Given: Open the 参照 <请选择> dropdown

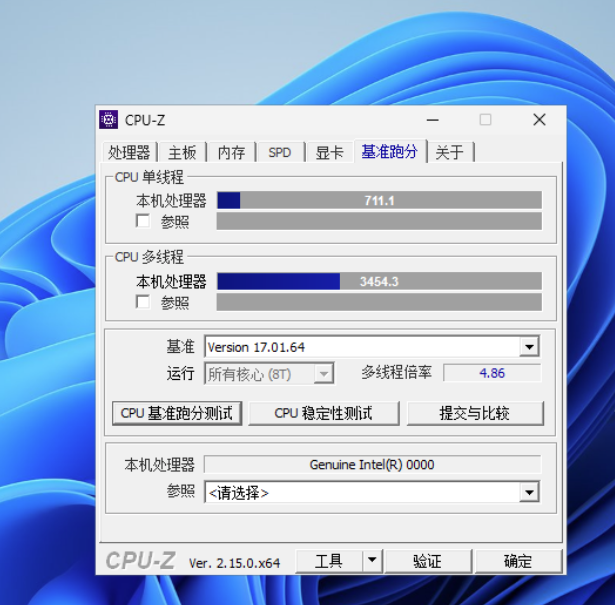Looking at the screenshot, I should click(x=372, y=492).
